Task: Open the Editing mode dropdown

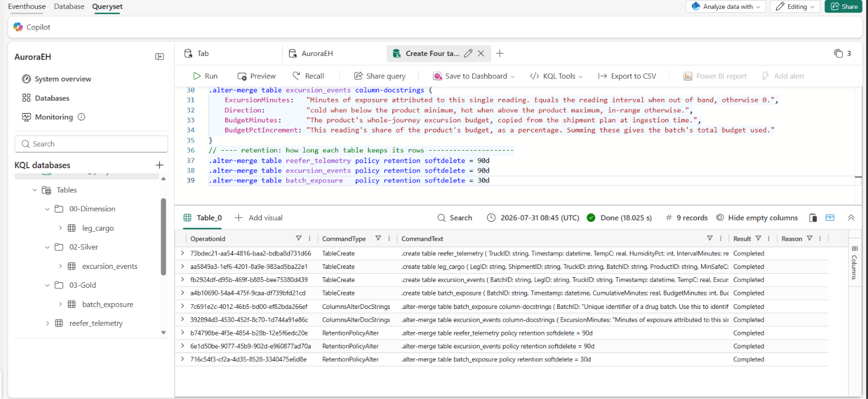Action: (795, 6)
